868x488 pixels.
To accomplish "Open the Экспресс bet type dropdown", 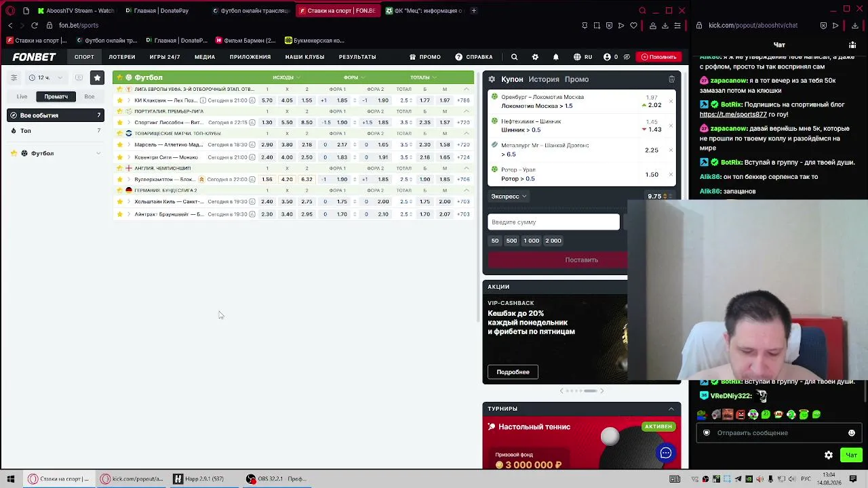I will pyautogui.click(x=509, y=197).
